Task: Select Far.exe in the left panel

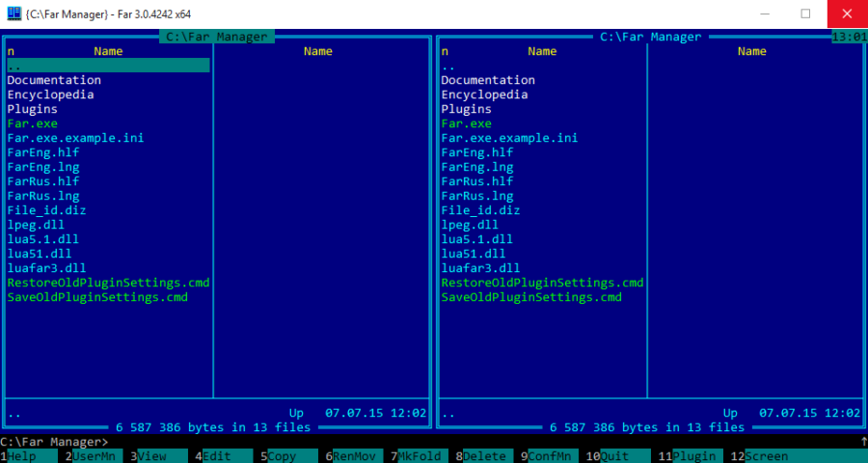Action: pyautogui.click(x=33, y=123)
